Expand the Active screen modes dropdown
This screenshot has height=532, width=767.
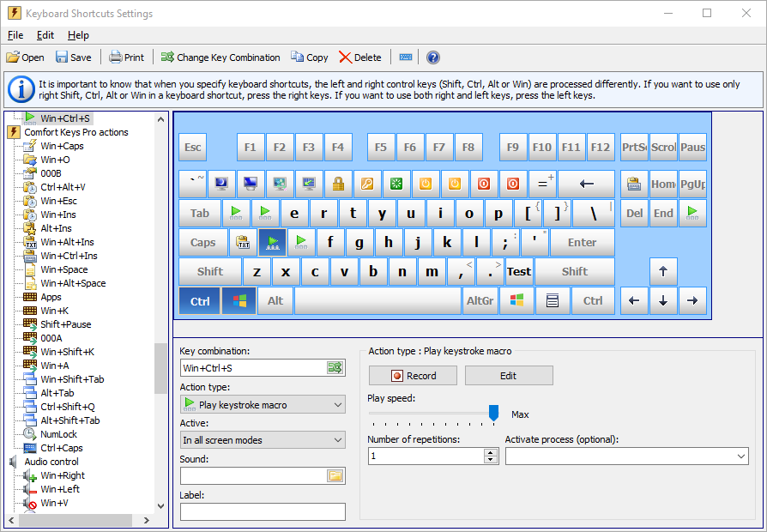262,440
